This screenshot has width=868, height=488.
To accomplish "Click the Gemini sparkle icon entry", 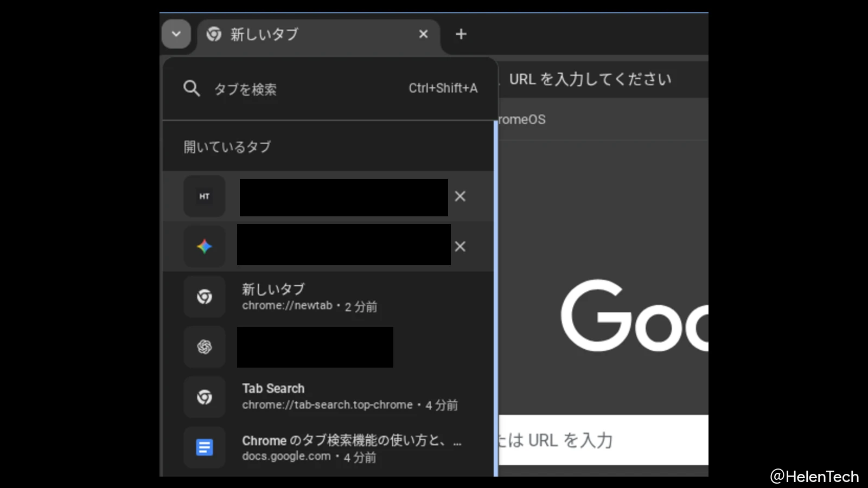I will coord(204,247).
